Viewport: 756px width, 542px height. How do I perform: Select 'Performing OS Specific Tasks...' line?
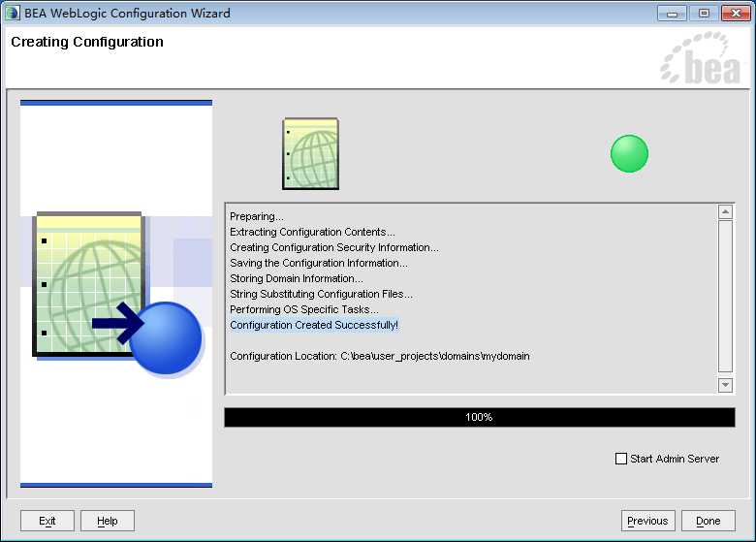304,309
